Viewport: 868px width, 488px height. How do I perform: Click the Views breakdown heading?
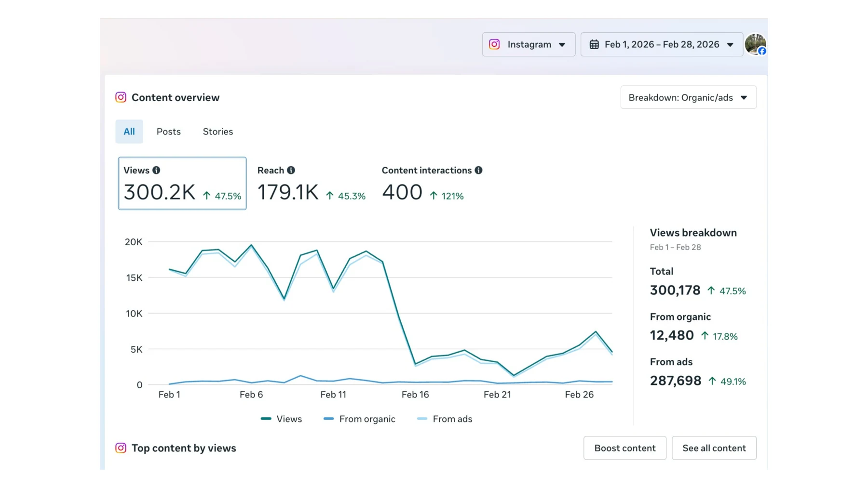coord(693,233)
